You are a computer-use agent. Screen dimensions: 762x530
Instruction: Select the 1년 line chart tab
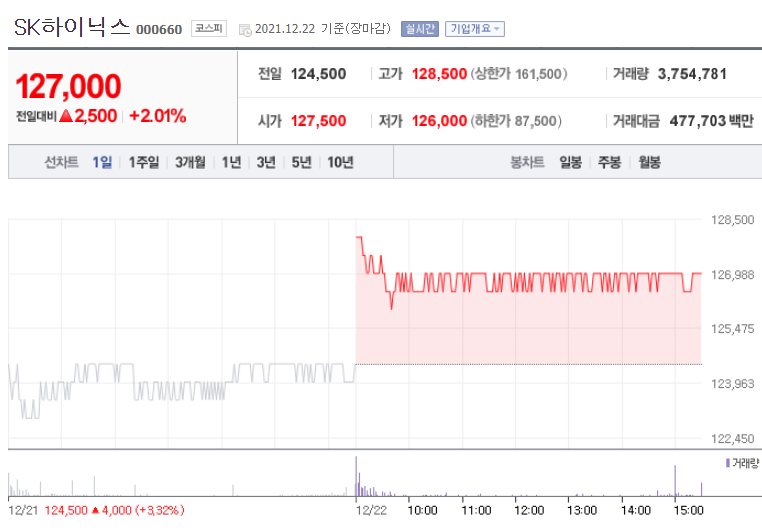coord(231,162)
